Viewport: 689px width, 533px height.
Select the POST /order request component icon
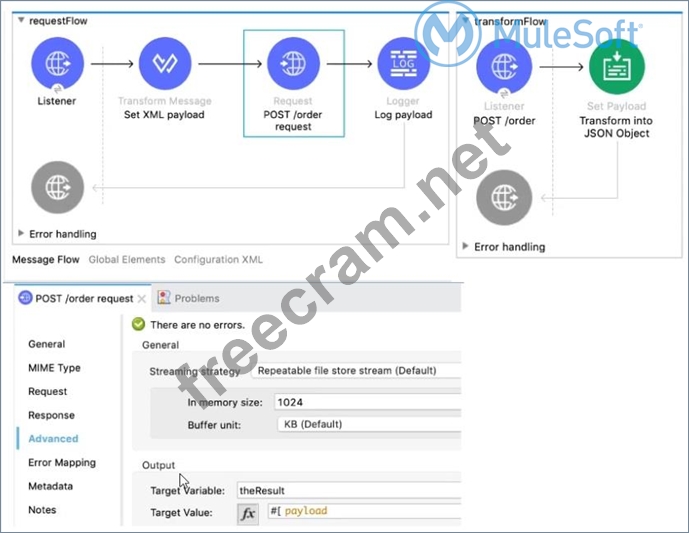coord(293,64)
